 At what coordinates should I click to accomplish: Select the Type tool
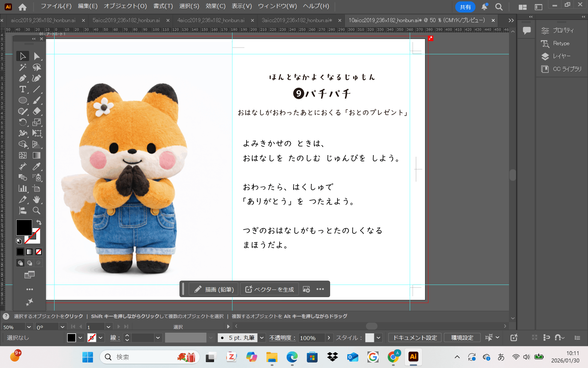click(x=22, y=89)
